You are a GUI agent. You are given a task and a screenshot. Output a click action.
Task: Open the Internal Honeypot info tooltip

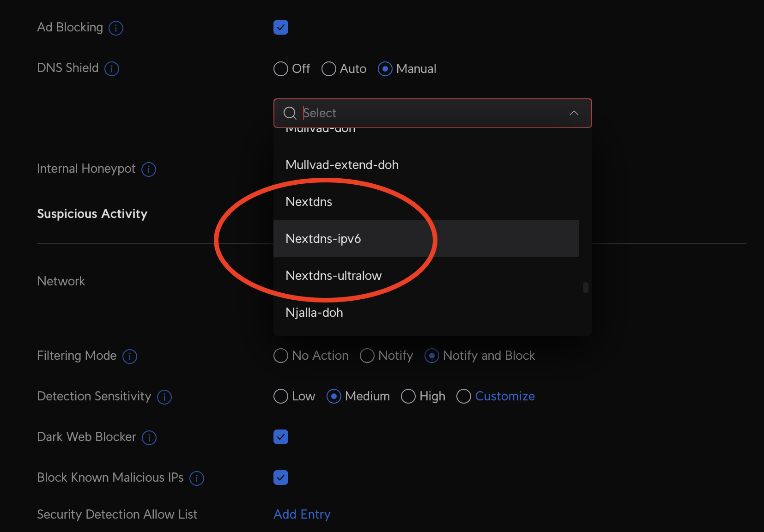tap(149, 169)
